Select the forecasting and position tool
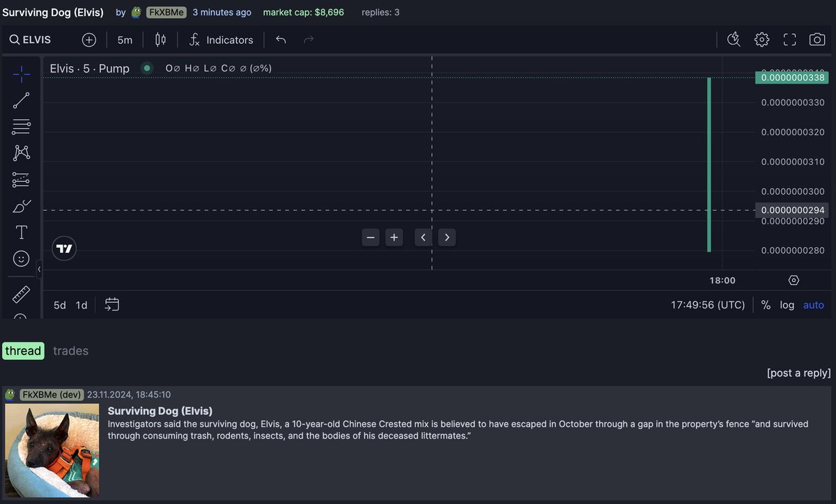 (22, 180)
